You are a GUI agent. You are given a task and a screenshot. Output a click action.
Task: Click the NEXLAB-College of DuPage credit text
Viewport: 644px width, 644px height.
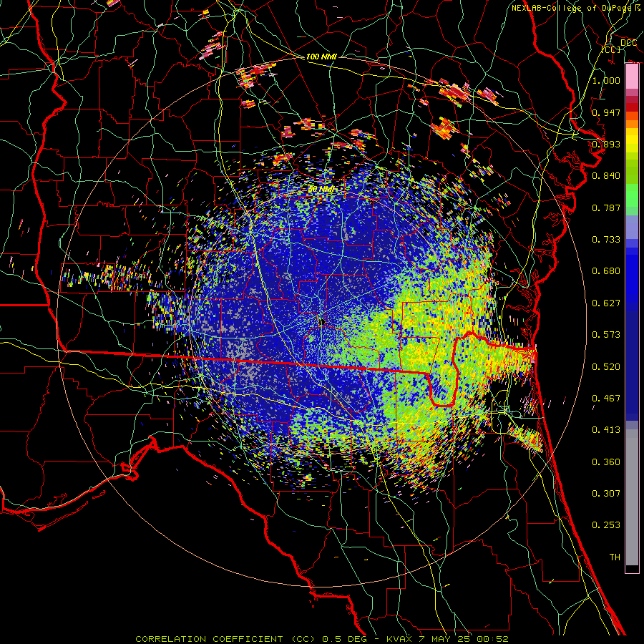tap(575, 8)
